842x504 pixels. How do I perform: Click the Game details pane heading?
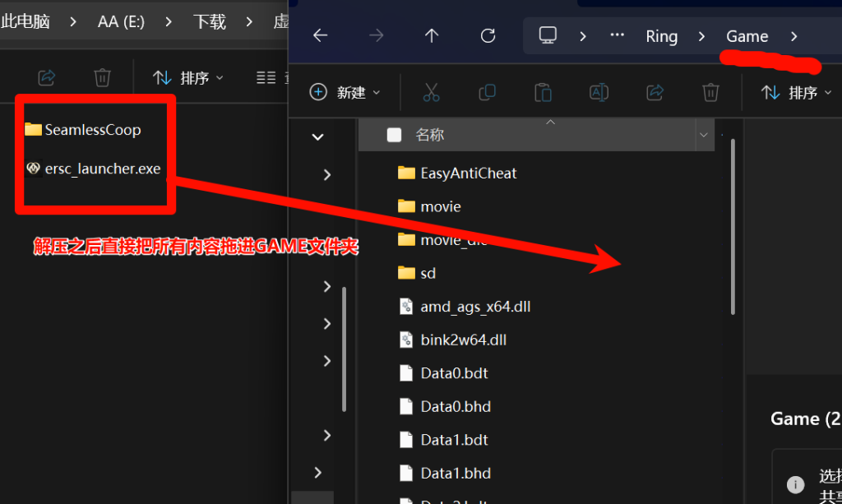pyautogui.click(x=806, y=418)
